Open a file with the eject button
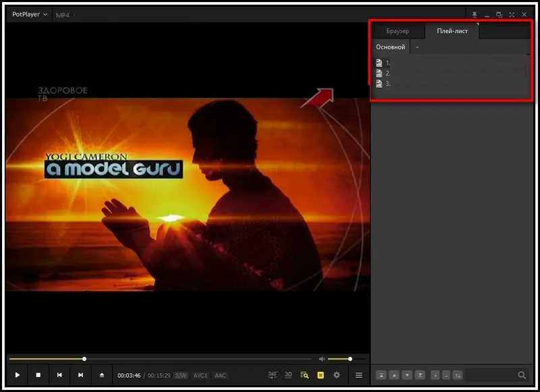This screenshot has width=540, height=392. pyautogui.click(x=102, y=375)
